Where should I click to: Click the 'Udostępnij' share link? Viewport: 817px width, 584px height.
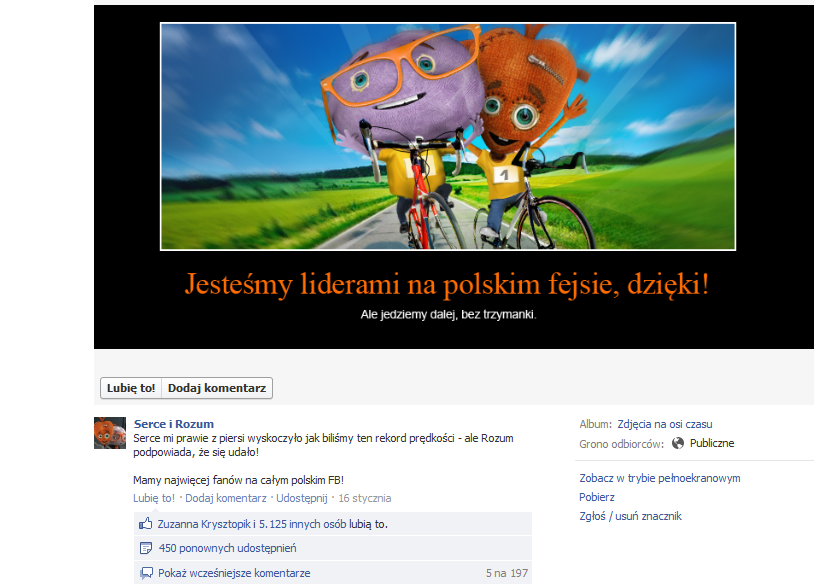(x=302, y=498)
